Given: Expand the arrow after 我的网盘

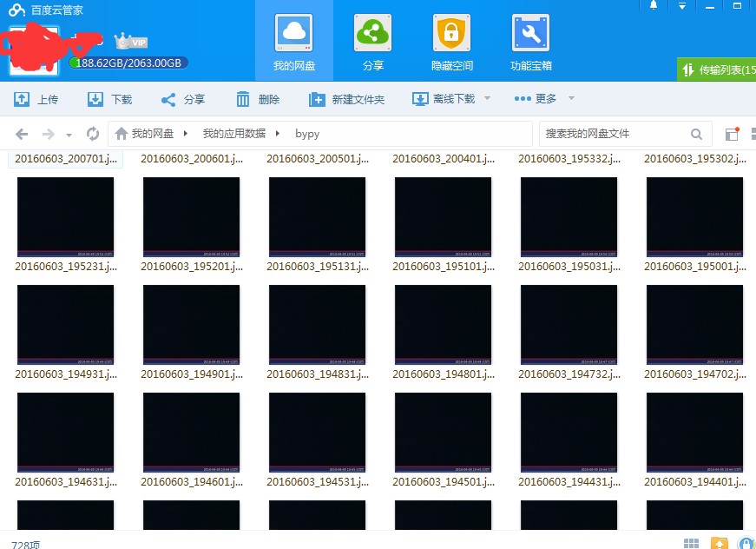Looking at the screenshot, I should [186, 133].
